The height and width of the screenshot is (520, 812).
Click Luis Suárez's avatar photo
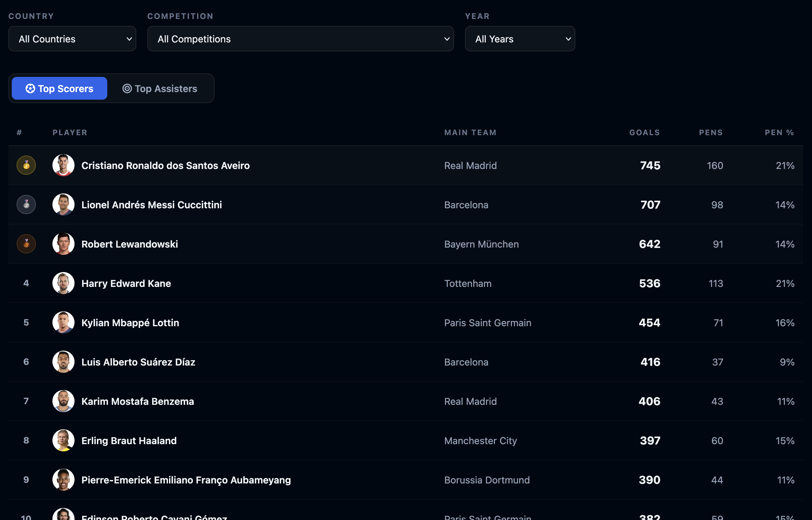(x=63, y=362)
